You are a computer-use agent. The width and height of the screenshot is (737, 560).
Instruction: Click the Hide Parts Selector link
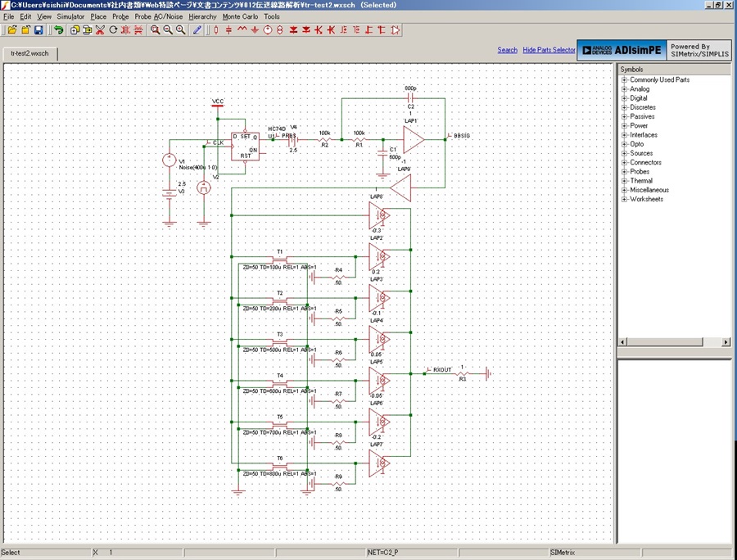(x=549, y=50)
